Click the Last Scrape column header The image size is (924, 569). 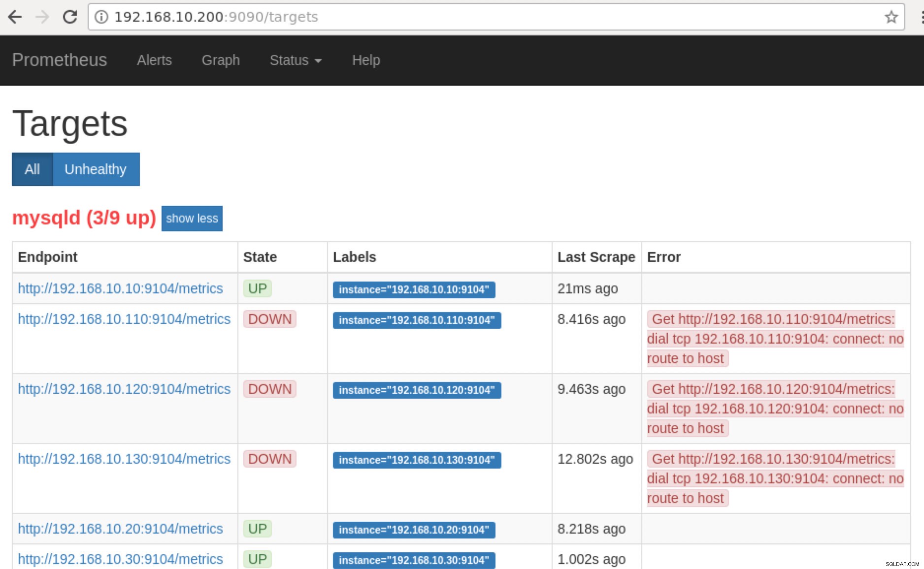(596, 257)
